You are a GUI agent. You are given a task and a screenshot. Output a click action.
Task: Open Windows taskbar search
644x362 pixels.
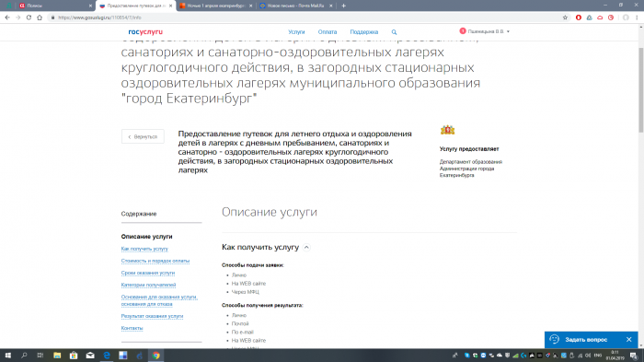24,356
